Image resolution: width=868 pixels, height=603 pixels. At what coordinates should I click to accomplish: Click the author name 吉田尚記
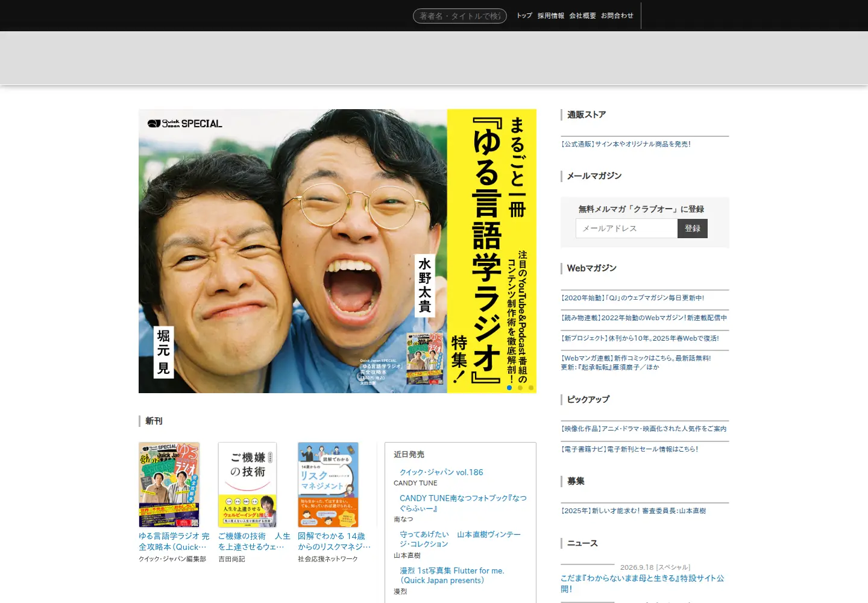click(231, 560)
